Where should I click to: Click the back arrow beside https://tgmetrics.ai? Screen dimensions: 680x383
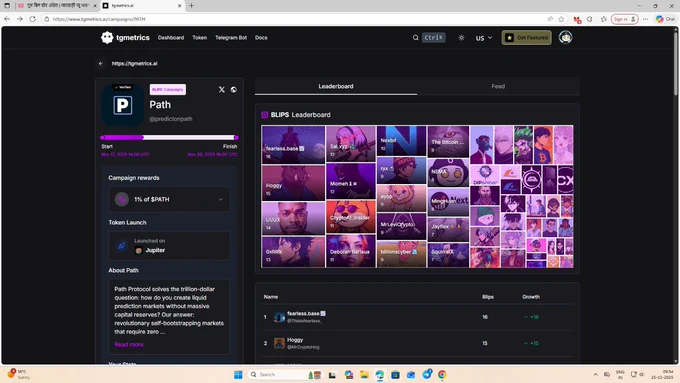[101, 63]
